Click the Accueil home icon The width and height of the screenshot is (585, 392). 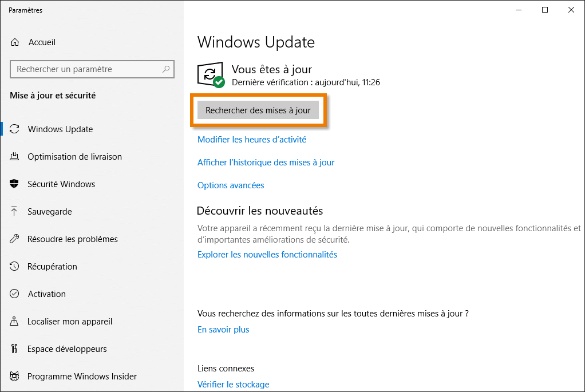click(15, 42)
